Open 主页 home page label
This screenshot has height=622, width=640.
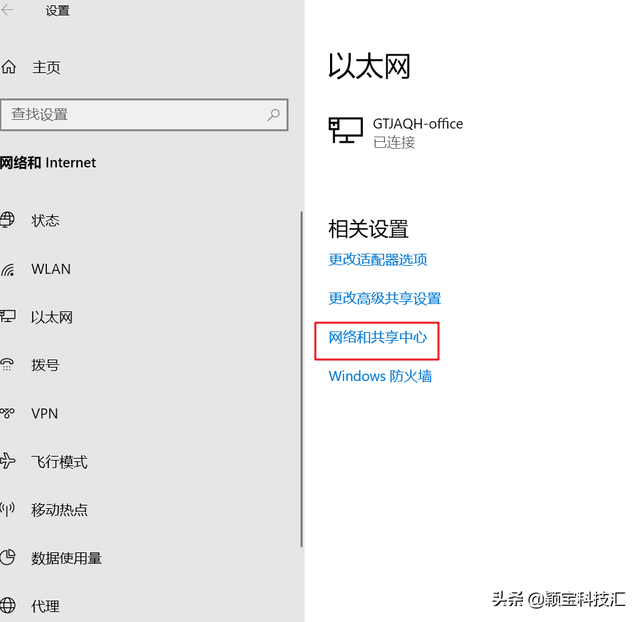tap(47, 67)
